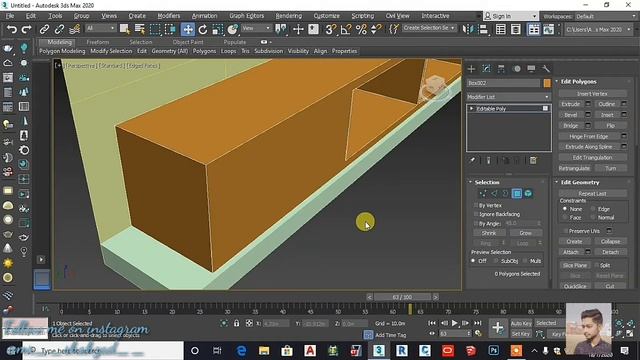Click the Detach button
The width and height of the screenshot is (640, 360).
pyautogui.click(x=610, y=252)
